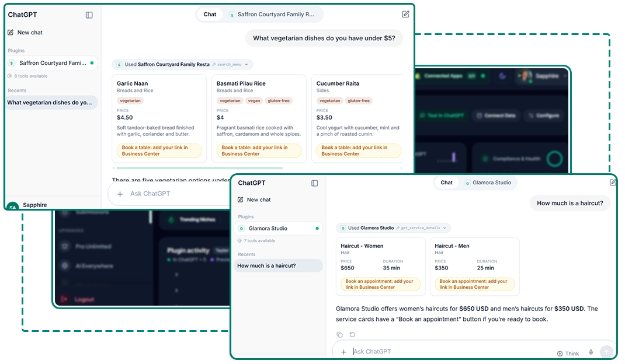This screenshot has width=625, height=364.
Task: Click the microphone icon in the haircut chat
Action: [591, 352]
